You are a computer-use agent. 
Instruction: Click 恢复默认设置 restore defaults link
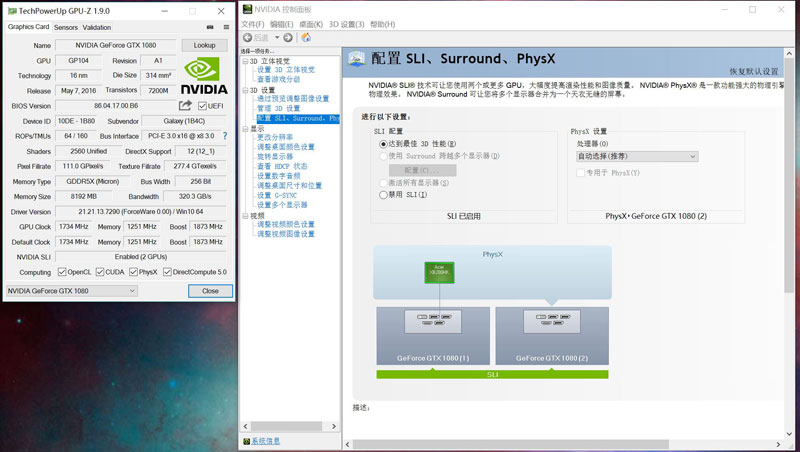[x=754, y=71]
